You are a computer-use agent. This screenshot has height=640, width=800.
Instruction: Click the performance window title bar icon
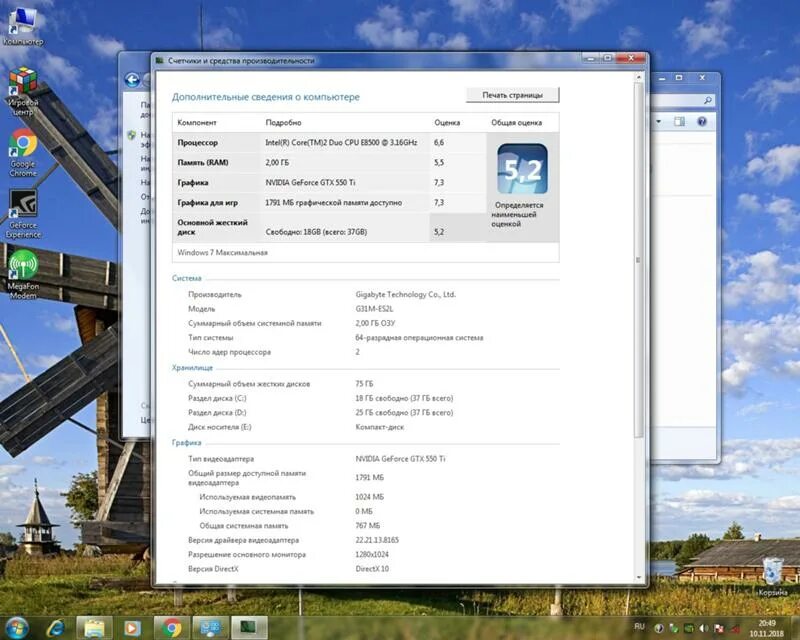(x=160, y=60)
